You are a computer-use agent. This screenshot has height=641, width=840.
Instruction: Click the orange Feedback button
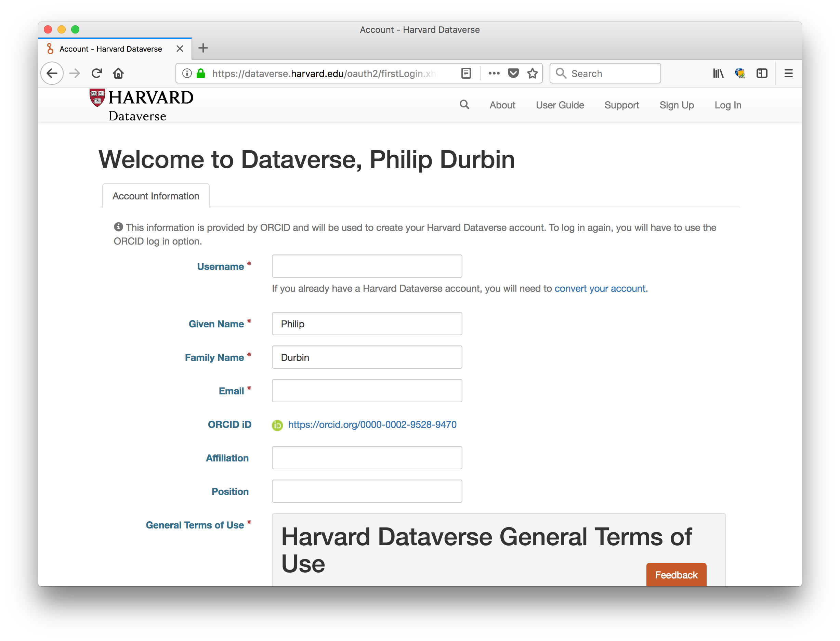(676, 575)
